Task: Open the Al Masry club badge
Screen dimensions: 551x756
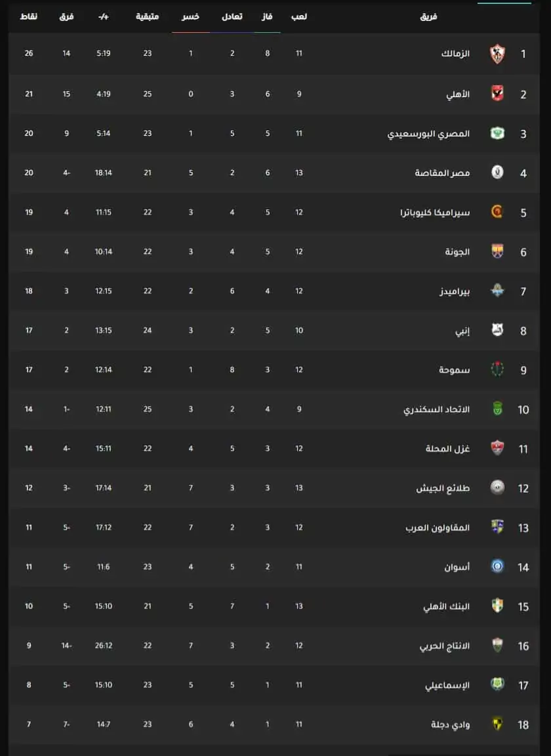Action: click(x=497, y=133)
